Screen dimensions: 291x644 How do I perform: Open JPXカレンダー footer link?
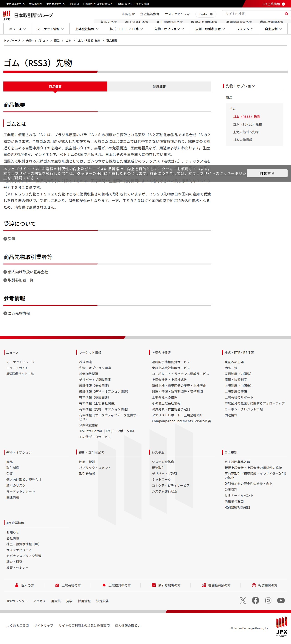[17, 601]
